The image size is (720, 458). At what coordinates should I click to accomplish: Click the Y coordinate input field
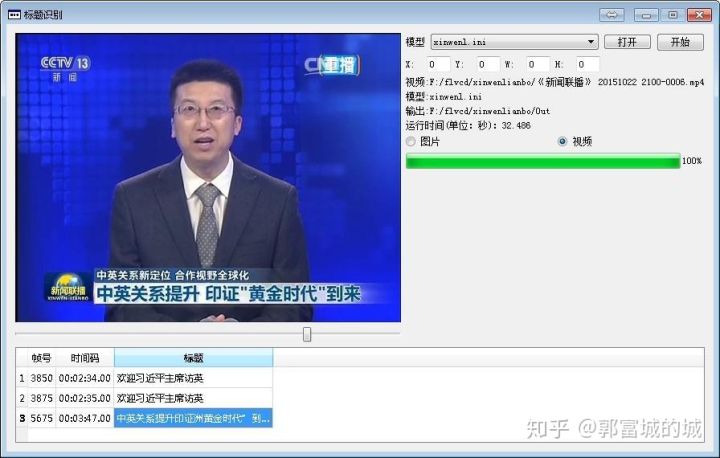pyautogui.click(x=487, y=64)
